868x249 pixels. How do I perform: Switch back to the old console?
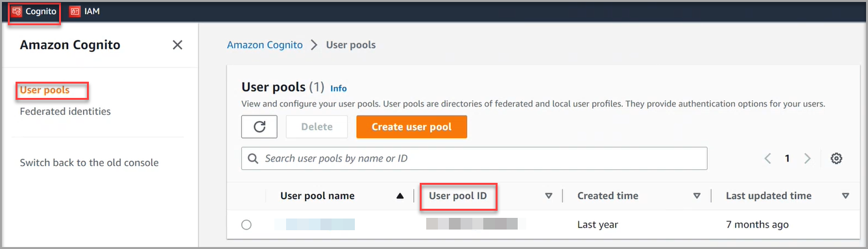[89, 163]
